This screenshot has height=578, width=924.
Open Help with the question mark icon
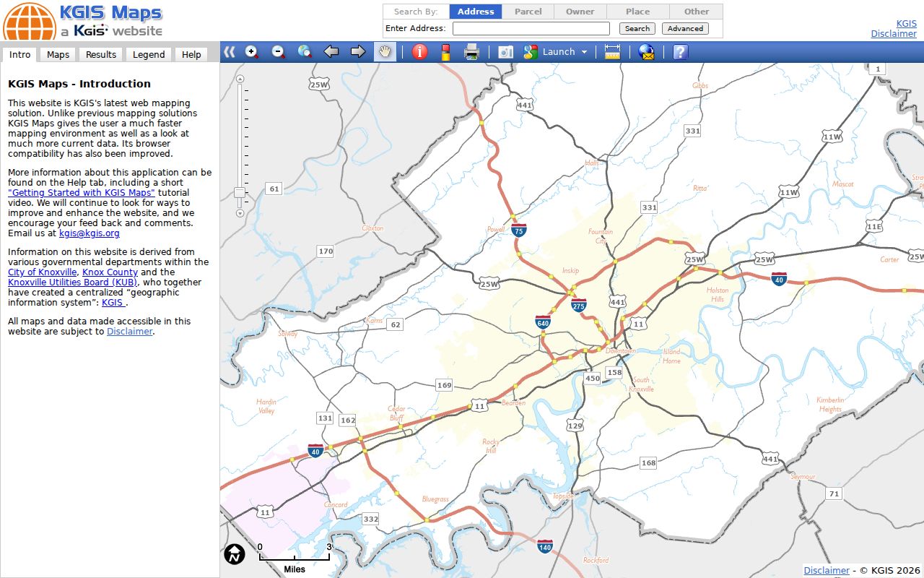point(680,52)
